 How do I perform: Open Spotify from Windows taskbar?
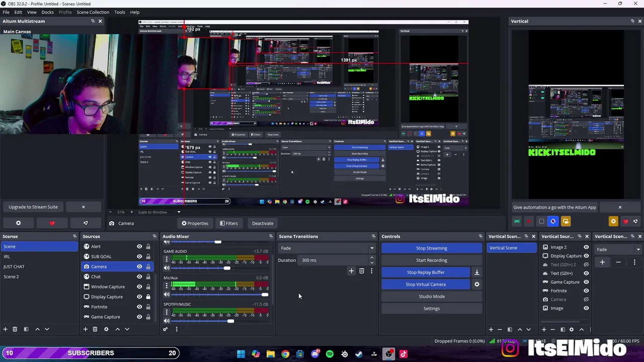click(330, 354)
